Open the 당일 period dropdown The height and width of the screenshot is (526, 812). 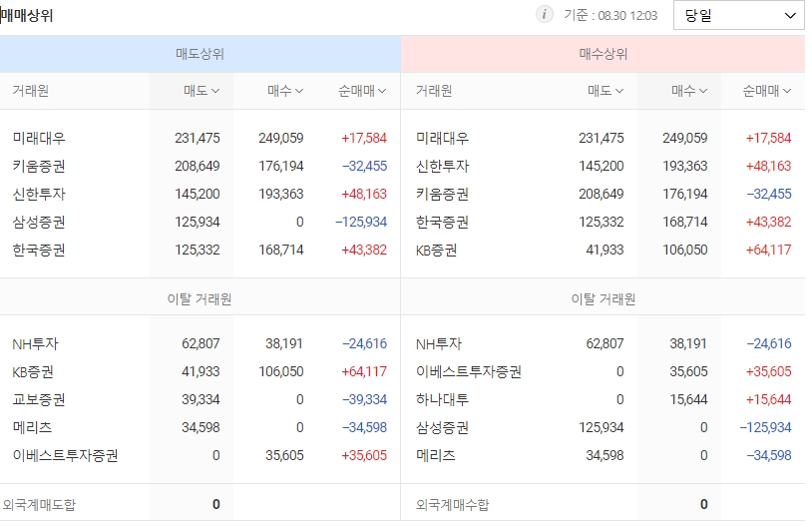pyautogui.click(x=738, y=15)
